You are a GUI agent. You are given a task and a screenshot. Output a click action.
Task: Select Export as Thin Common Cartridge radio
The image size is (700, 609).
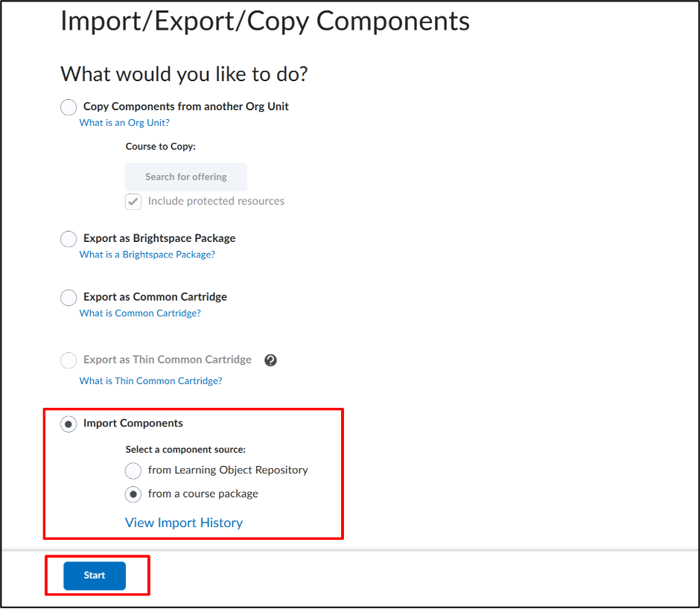point(69,360)
